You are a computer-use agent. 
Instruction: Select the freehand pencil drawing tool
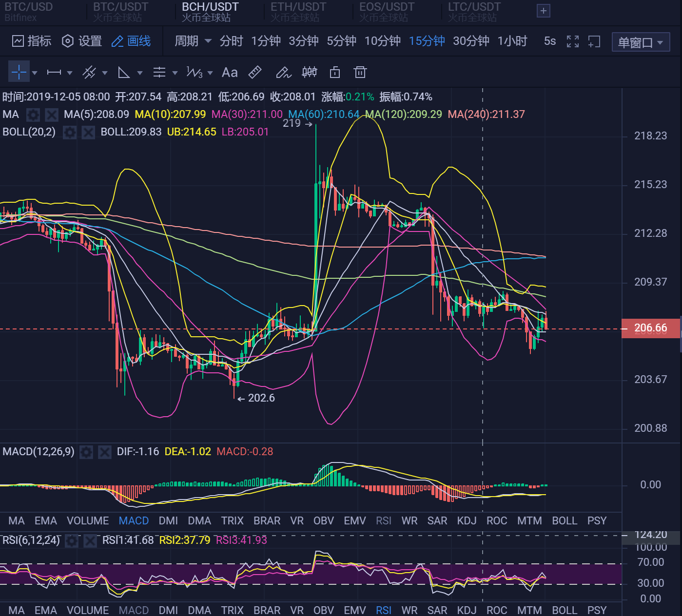pos(283,72)
